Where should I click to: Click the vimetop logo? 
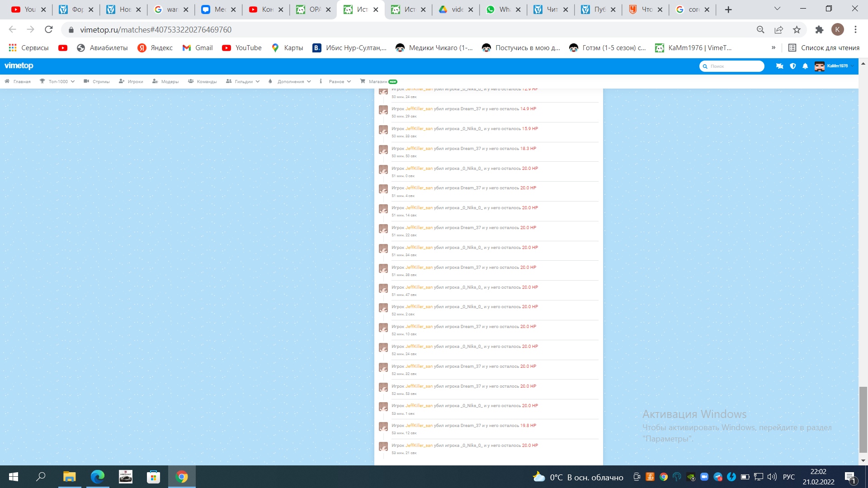click(19, 66)
